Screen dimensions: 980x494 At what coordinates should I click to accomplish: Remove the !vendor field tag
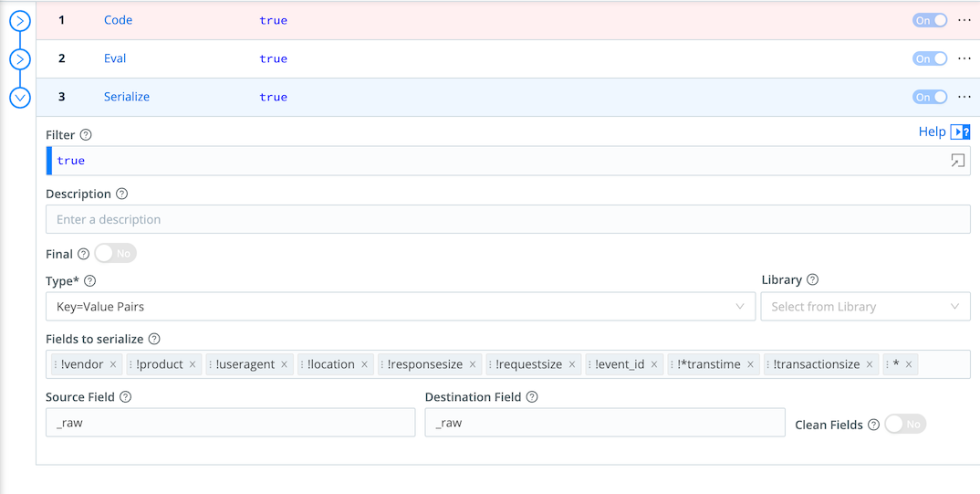113,364
